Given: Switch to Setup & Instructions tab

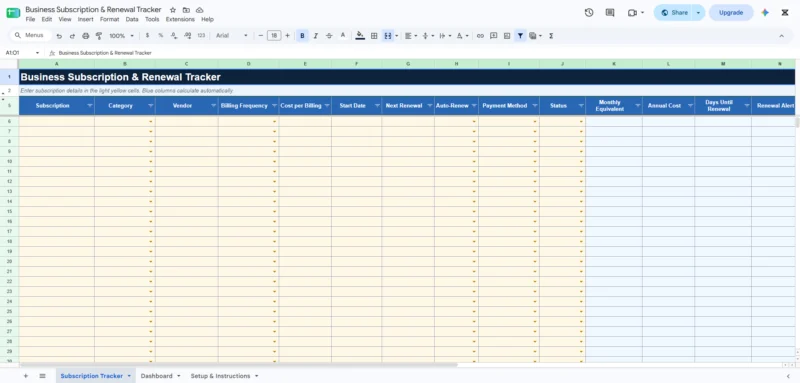Looking at the screenshot, I should 220,376.
